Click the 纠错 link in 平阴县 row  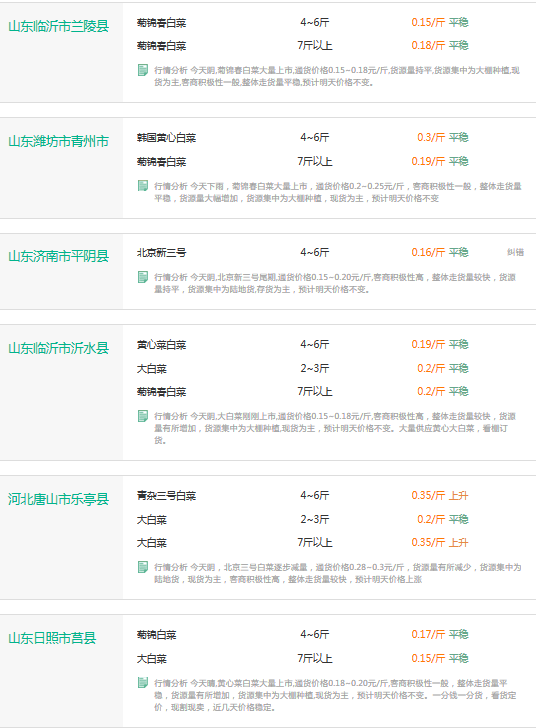pyautogui.click(x=515, y=252)
